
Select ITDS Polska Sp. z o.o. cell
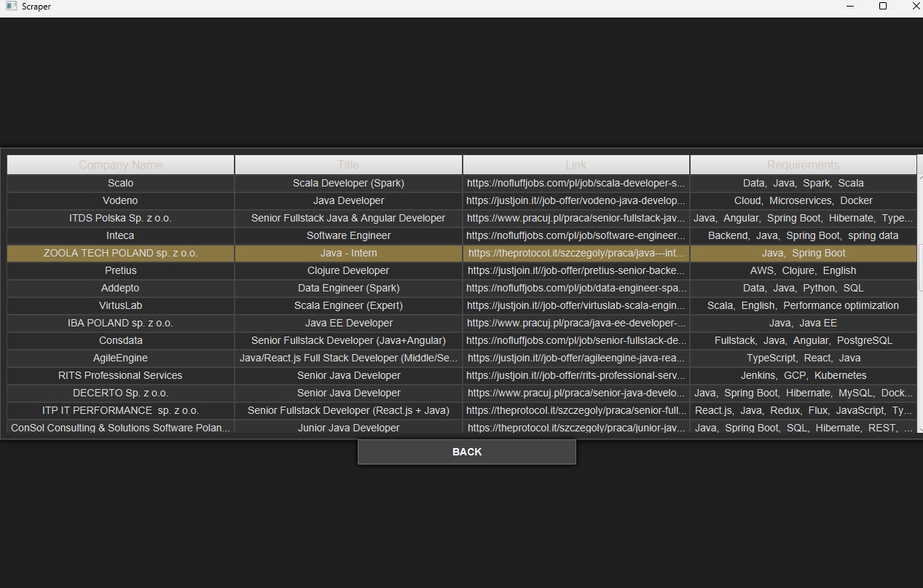click(x=121, y=218)
